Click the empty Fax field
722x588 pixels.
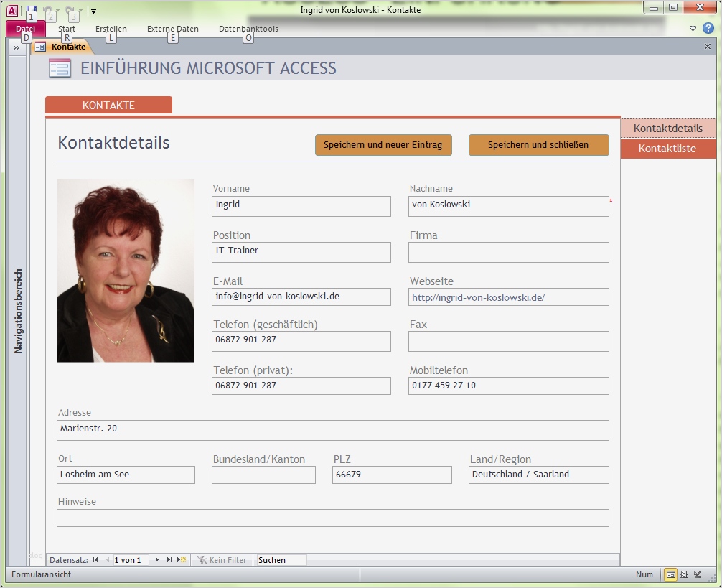(508, 341)
